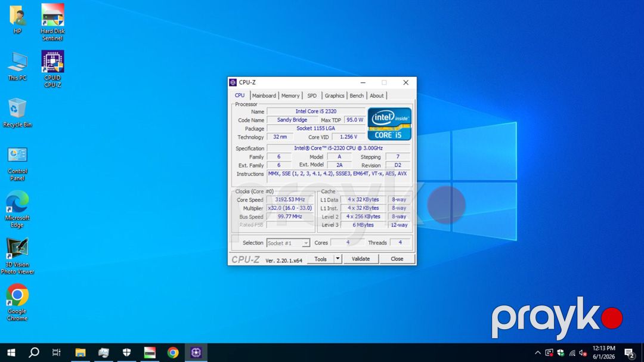Click the Core Speed value 3192.53 MHz
The width and height of the screenshot is (644, 362).
coord(290,199)
